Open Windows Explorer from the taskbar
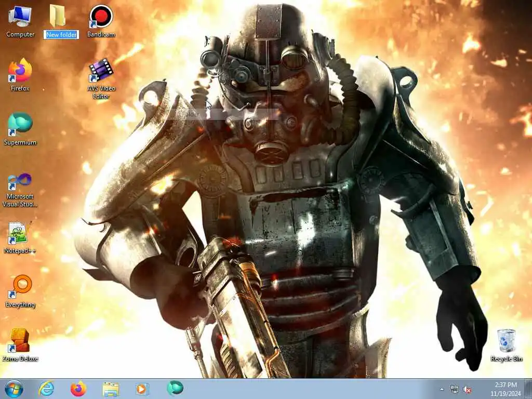The image size is (532, 399). (111, 389)
